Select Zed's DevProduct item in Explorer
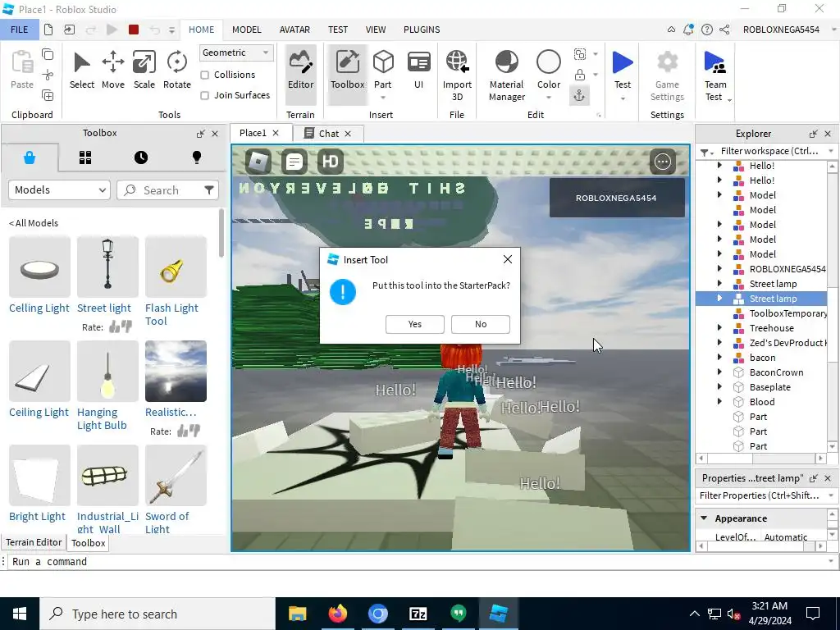This screenshot has height=630, width=840. click(x=787, y=343)
